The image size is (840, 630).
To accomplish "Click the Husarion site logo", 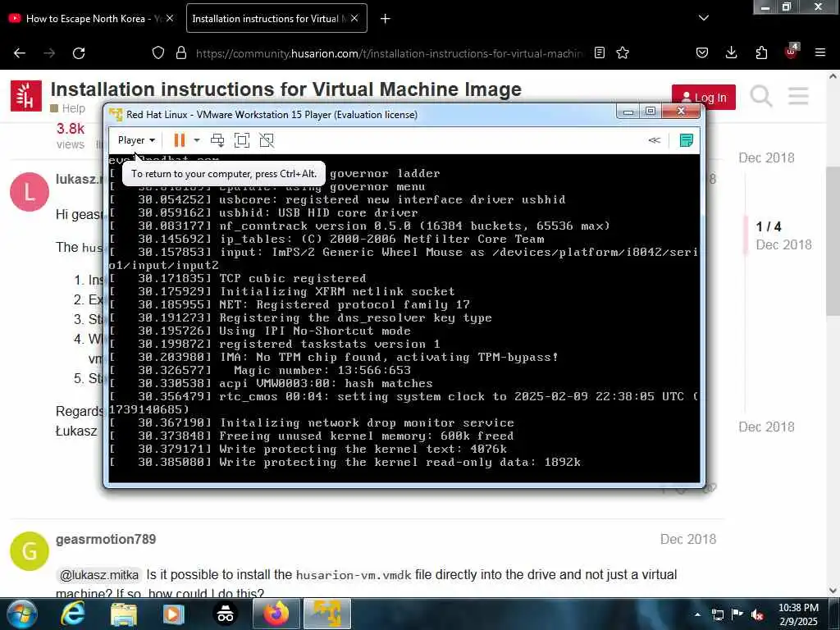I will (25, 96).
